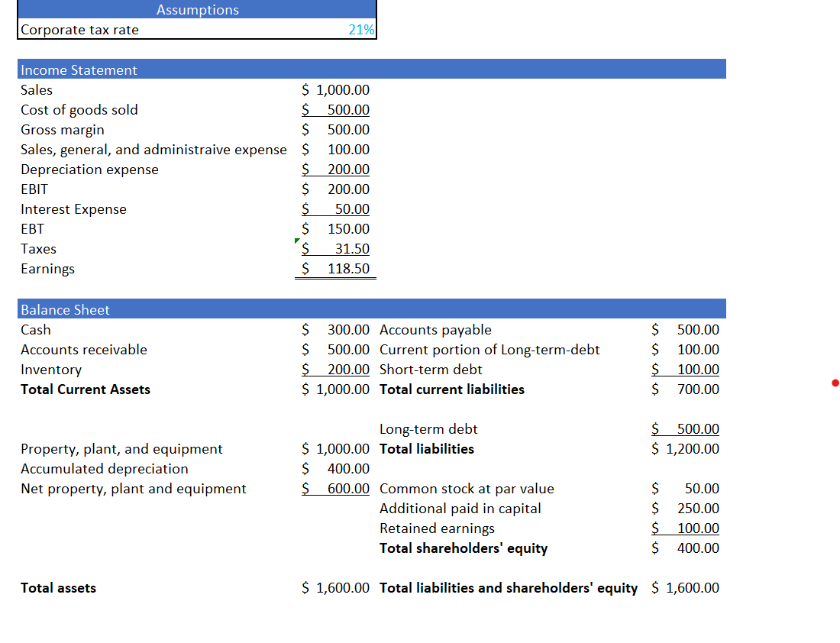Viewport: 840px width, 643px height.
Task: Click the Assumptions header bar
Action: pyautogui.click(x=197, y=9)
